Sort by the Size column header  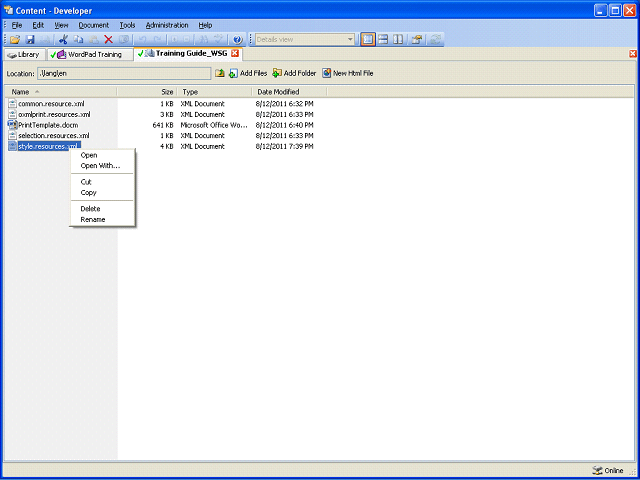(x=147, y=92)
